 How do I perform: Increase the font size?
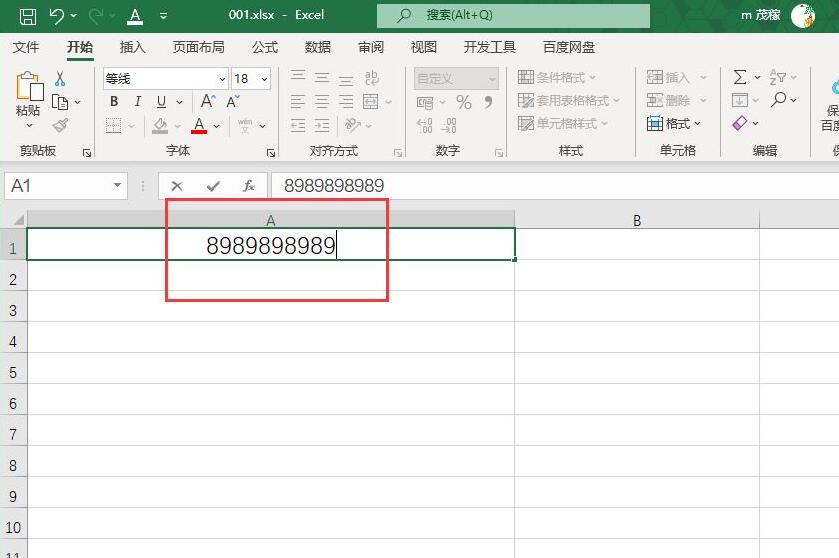click(208, 101)
